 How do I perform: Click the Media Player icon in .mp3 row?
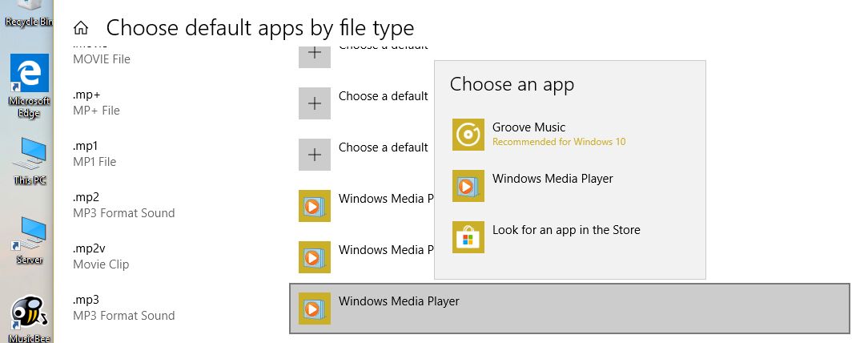pos(315,309)
